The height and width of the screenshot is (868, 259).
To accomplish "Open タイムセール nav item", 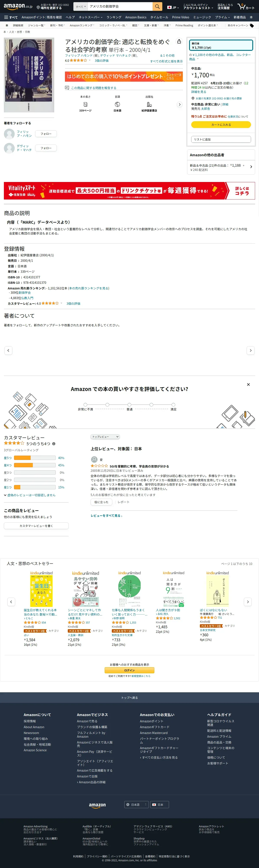I will coord(159,17).
